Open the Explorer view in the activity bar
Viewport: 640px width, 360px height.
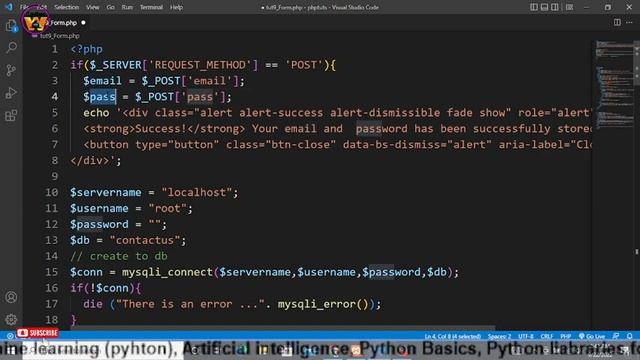[x=11, y=26]
